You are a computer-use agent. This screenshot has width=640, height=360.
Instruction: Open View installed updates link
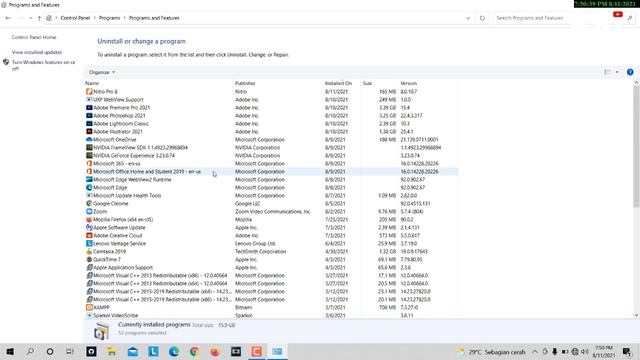pyautogui.click(x=37, y=52)
